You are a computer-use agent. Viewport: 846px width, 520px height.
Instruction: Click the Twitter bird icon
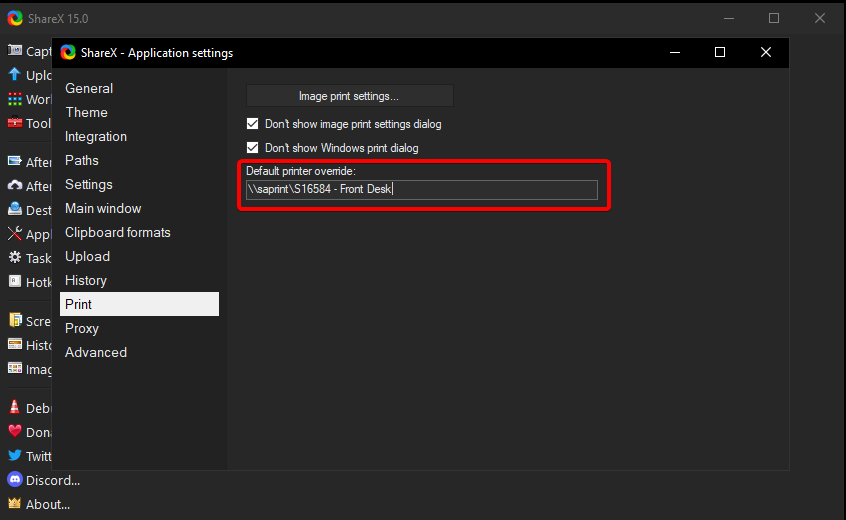(x=15, y=455)
